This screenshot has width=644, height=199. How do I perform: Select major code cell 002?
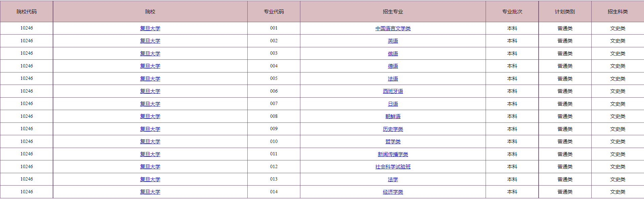[274, 41]
